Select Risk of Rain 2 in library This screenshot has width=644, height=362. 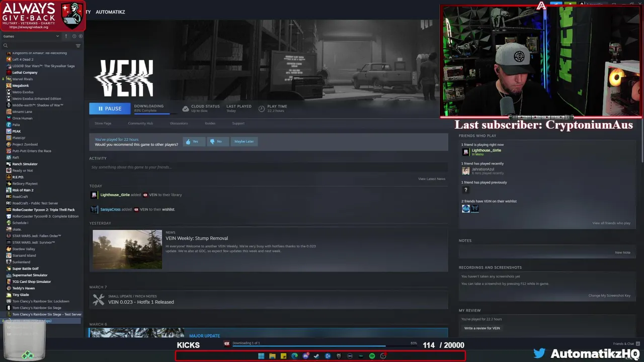coord(23,190)
